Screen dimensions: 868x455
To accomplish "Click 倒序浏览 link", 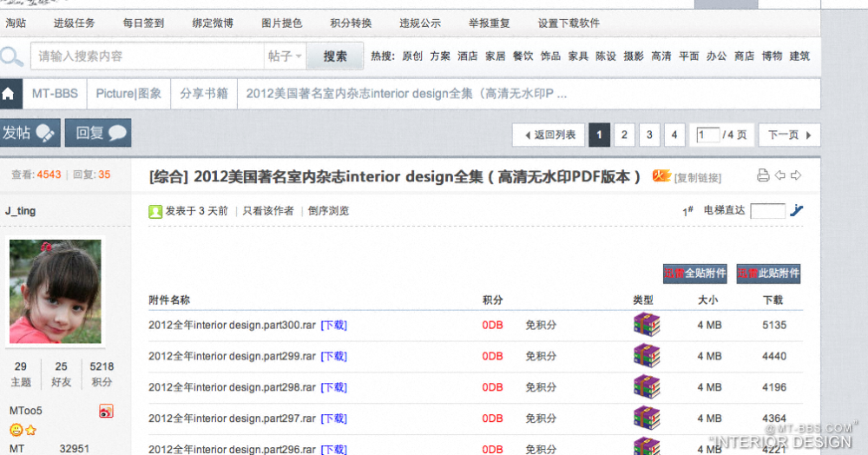I will pos(328,211).
